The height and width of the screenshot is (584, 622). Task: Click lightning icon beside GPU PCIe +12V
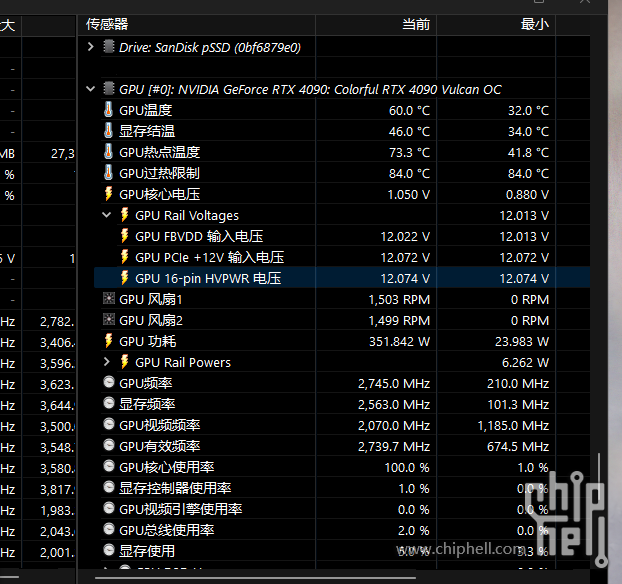click(x=124, y=257)
